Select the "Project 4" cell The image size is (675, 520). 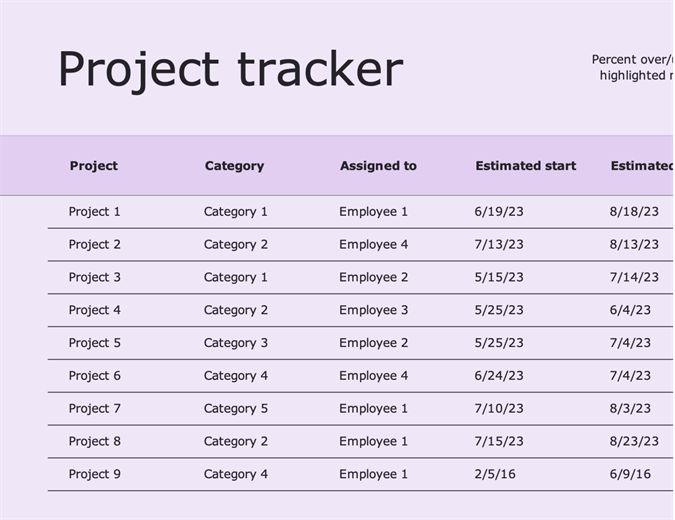pyautogui.click(x=94, y=310)
